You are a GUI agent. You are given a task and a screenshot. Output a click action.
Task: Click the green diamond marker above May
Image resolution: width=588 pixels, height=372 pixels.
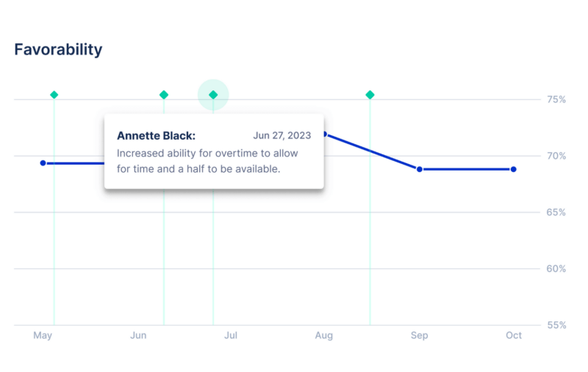[54, 95]
